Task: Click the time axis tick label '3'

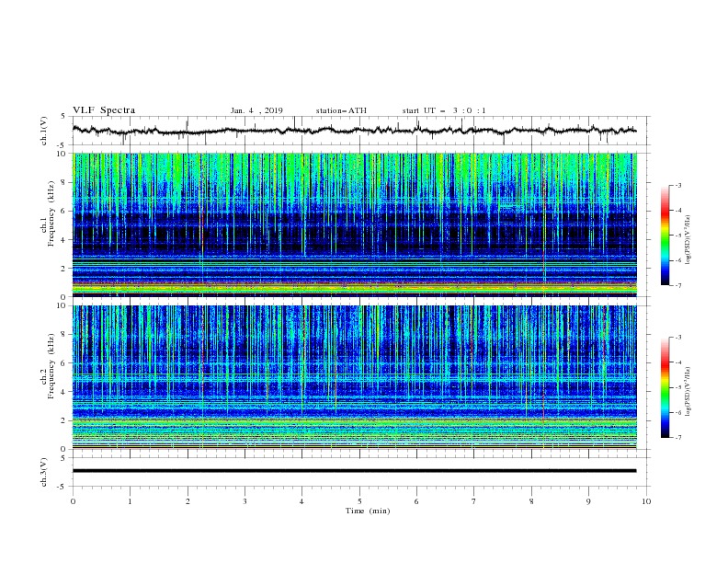Action: tap(245, 501)
